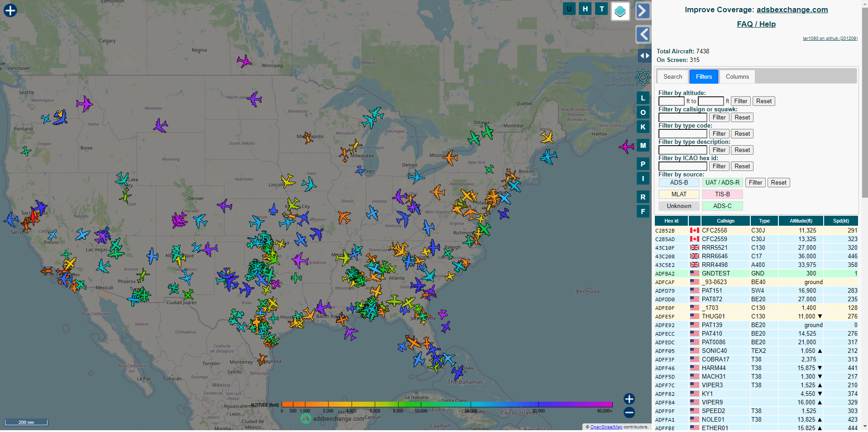Zoom out with the minus button near the altitude legend
This screenshot has height=432, width=868.
click(629, 412)
